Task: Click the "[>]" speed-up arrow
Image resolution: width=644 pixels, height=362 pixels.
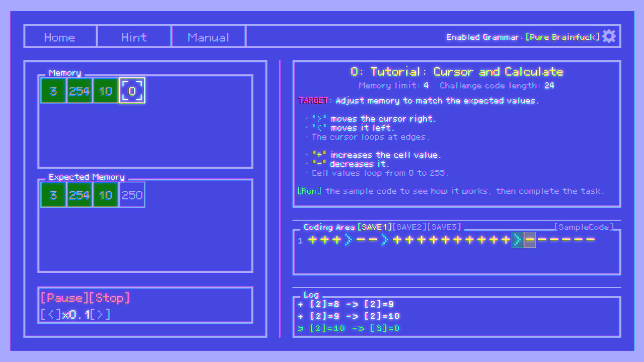Action: point(100,314)
